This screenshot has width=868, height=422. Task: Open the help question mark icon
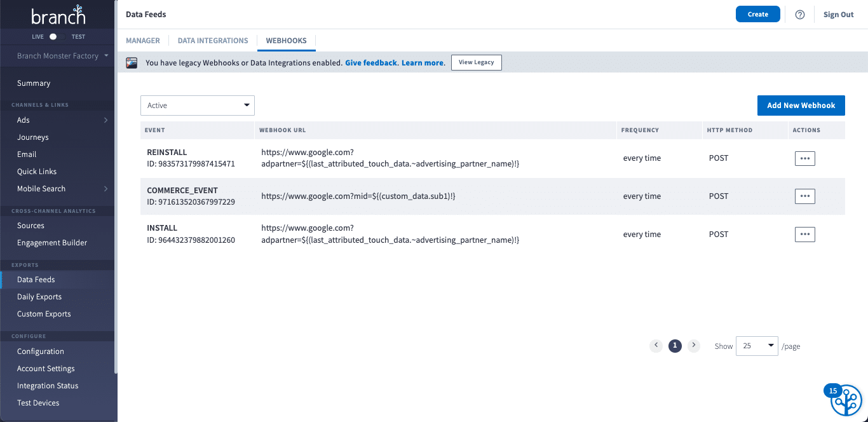pos(799,14)
